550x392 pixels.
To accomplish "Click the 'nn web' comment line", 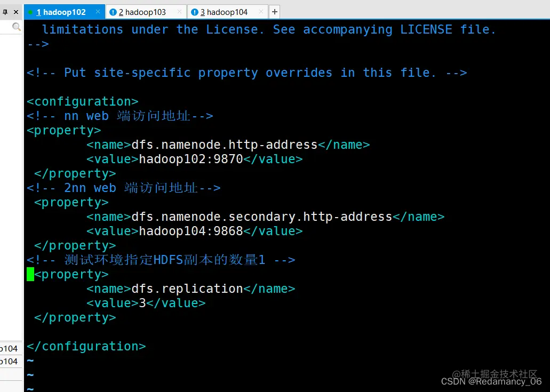I will 120,116.
